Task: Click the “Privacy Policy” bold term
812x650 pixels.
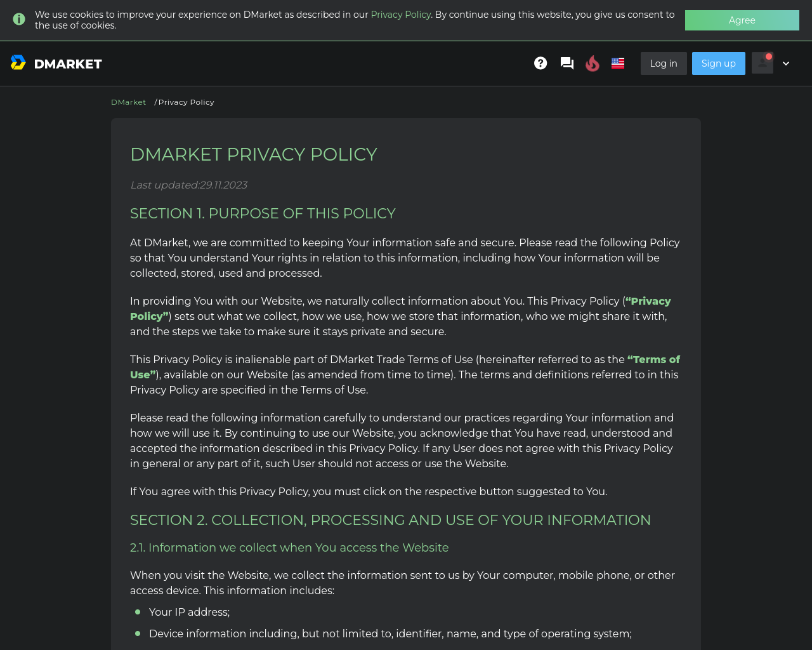Action: 400,308
